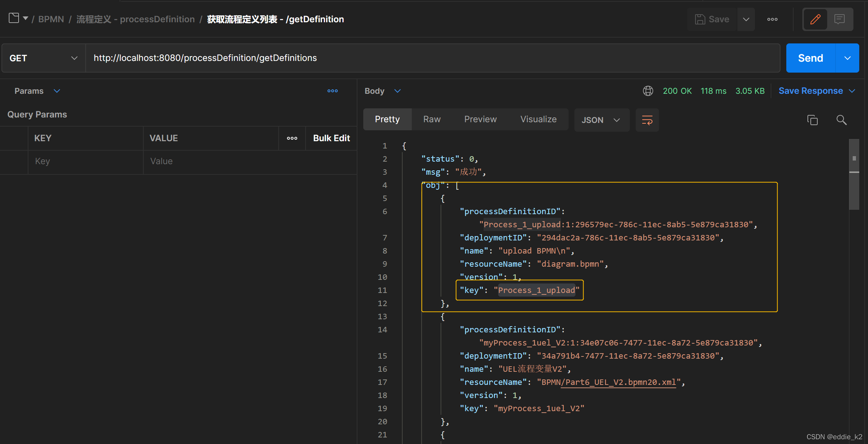This screenshot has width=868, height=444.
Task: Click the collection folder icon in breadcrumb
Action: pos(14,18)
